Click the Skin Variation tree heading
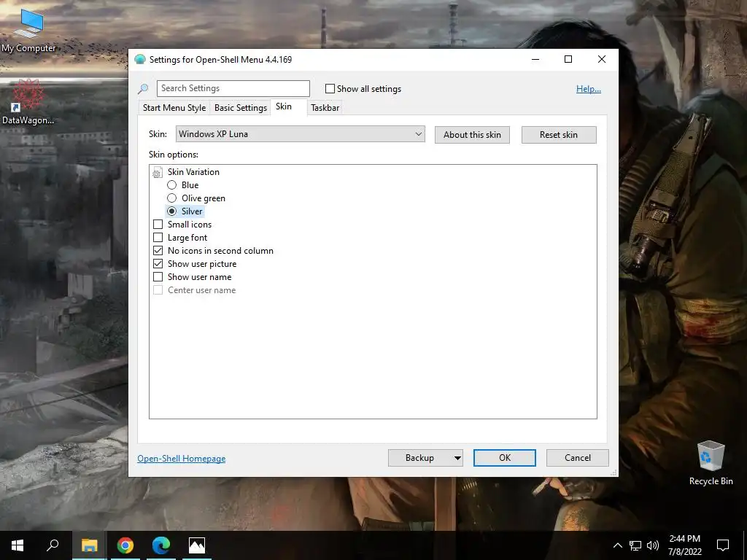This screenshot has height=560, width=747. [x=193, y=172]
